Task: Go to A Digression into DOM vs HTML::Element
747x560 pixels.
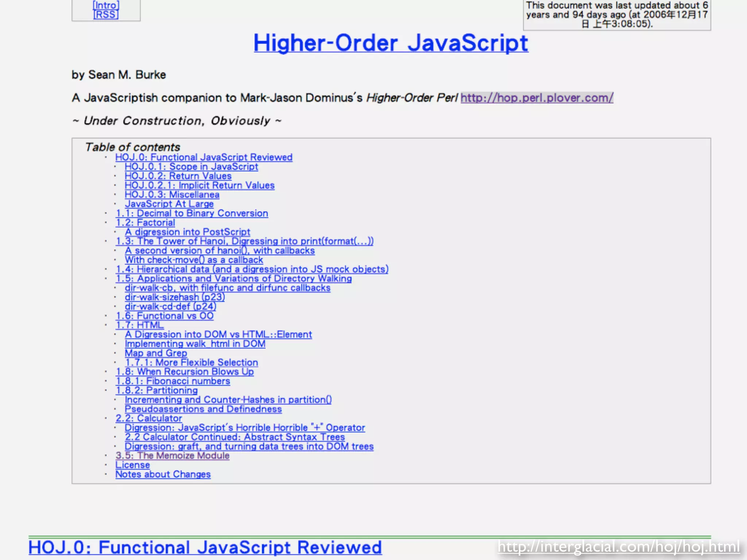Action: 218,334
